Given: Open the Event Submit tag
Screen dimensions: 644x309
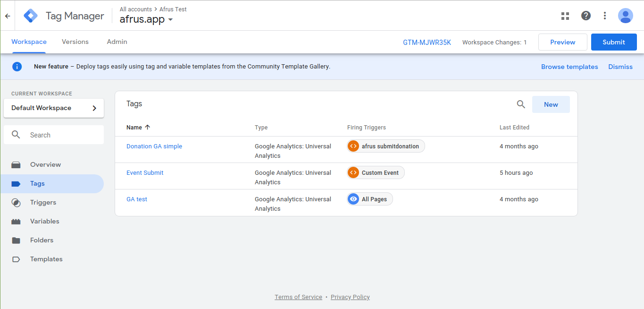Looking at the screenshot, I should (145, 173).
